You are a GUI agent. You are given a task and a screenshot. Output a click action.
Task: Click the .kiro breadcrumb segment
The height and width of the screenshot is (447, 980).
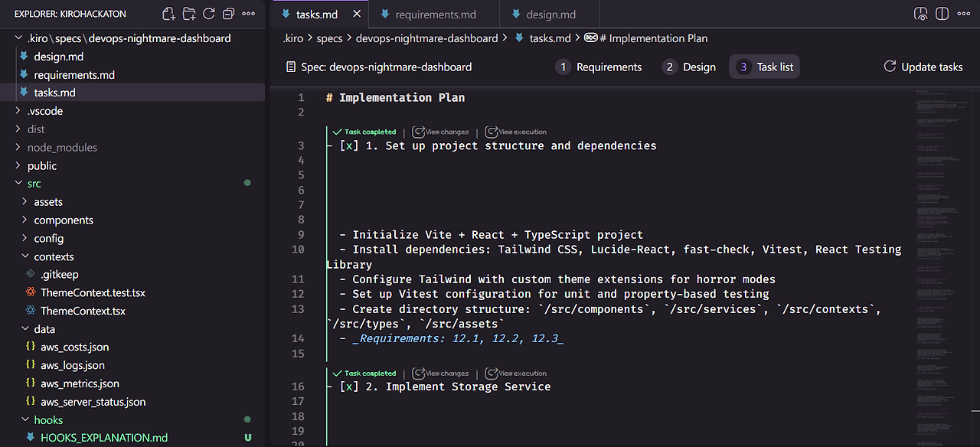pos(292,38)
